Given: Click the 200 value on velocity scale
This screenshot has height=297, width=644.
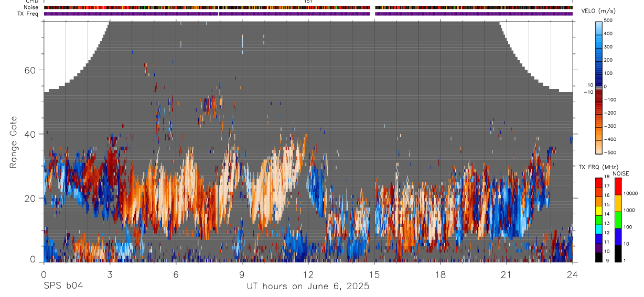Looking at the screenshot, I should point(608,60).
